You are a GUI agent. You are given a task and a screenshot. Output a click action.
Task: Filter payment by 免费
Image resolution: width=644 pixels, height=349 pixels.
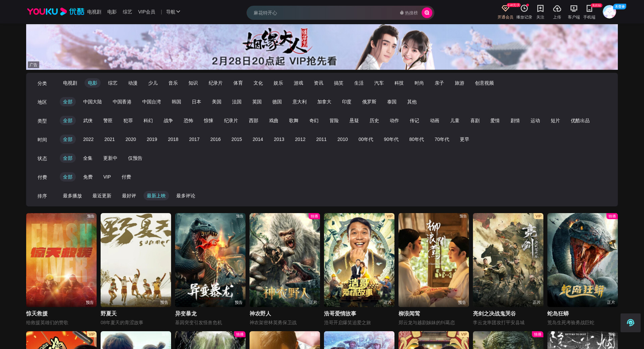point(88,177)
